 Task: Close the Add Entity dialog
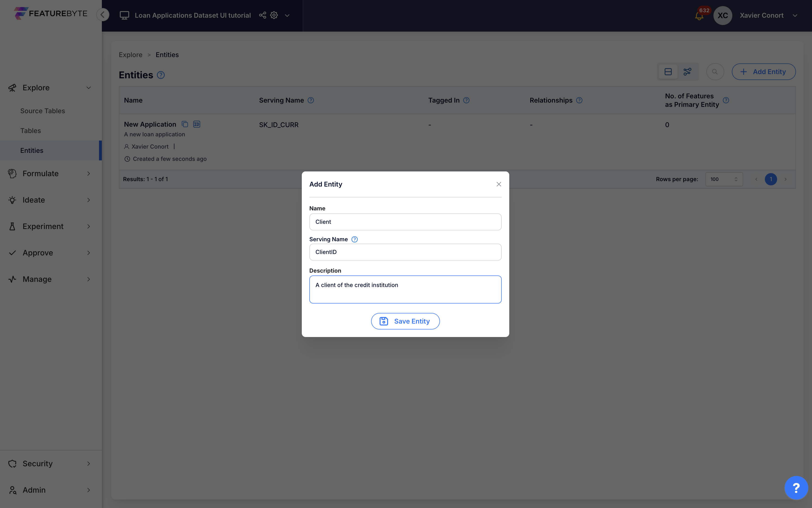(499, 184)
